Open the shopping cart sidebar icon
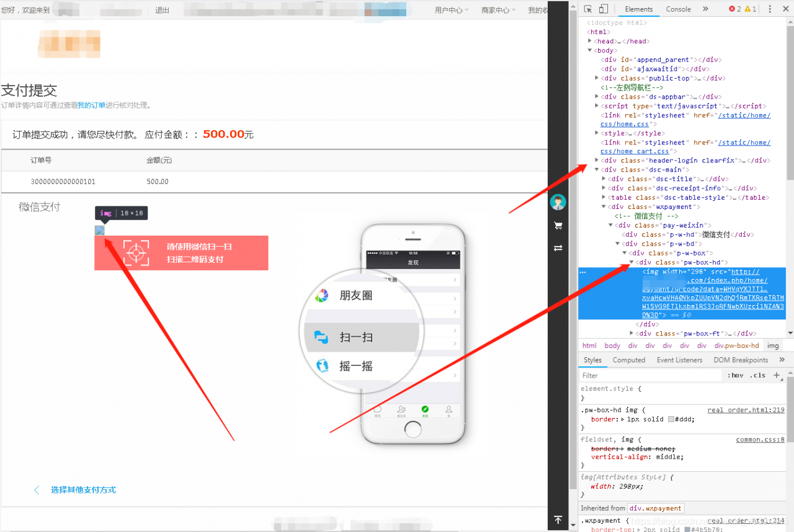Viewport: 794px width, 532px height. point(558,226)
